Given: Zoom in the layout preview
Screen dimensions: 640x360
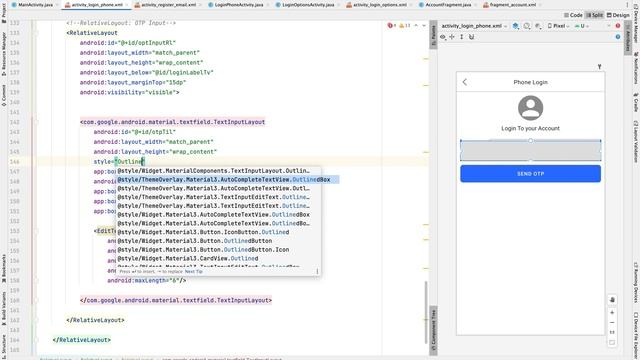Looking at the screenshot, I should (x=612, y=313).
